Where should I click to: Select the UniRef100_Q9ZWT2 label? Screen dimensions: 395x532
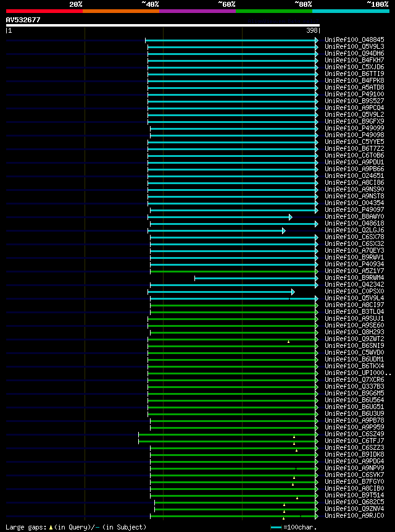(x=354, y=338)
